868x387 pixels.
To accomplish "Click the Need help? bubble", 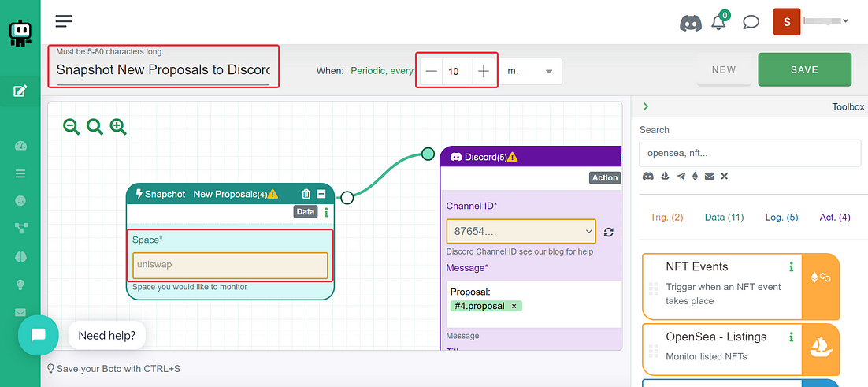I will click(x=107, y=336).
